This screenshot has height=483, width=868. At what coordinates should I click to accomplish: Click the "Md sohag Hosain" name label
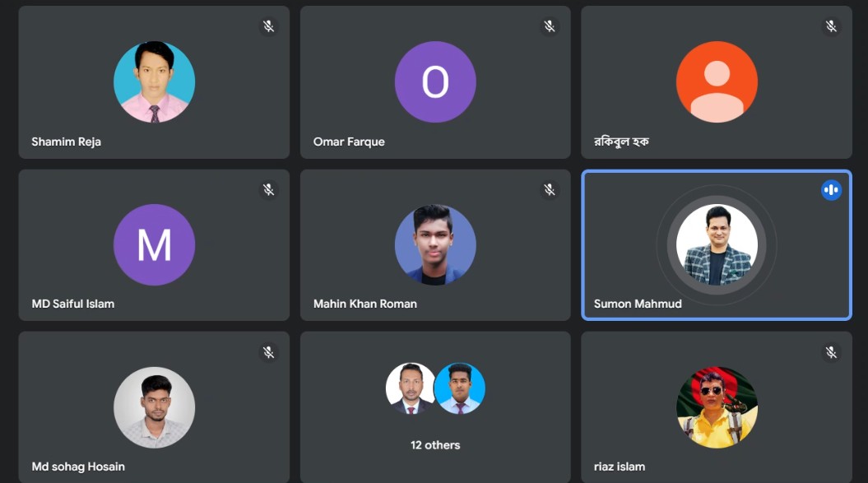pos(78,467)
